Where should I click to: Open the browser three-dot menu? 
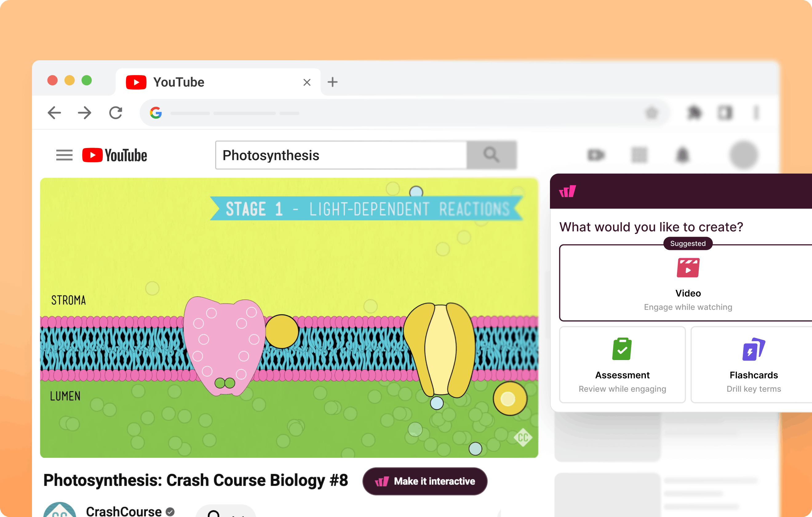[756, 113]
